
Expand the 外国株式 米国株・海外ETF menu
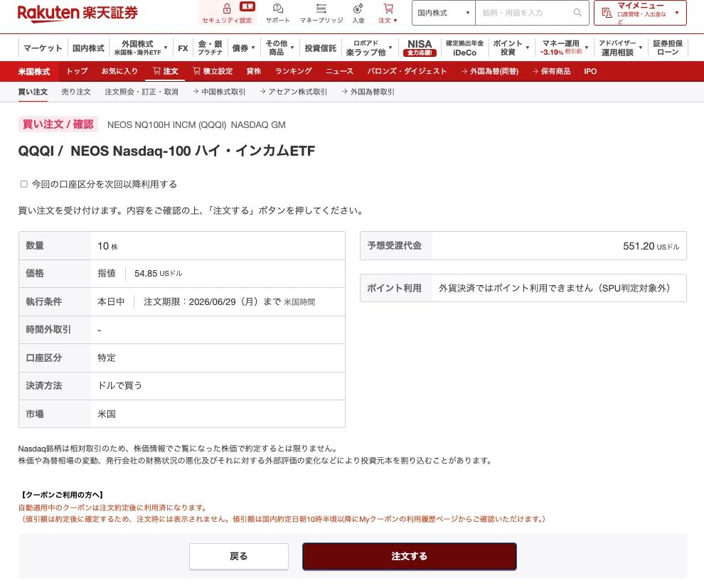pyautogui.click(x=141, y=48)
